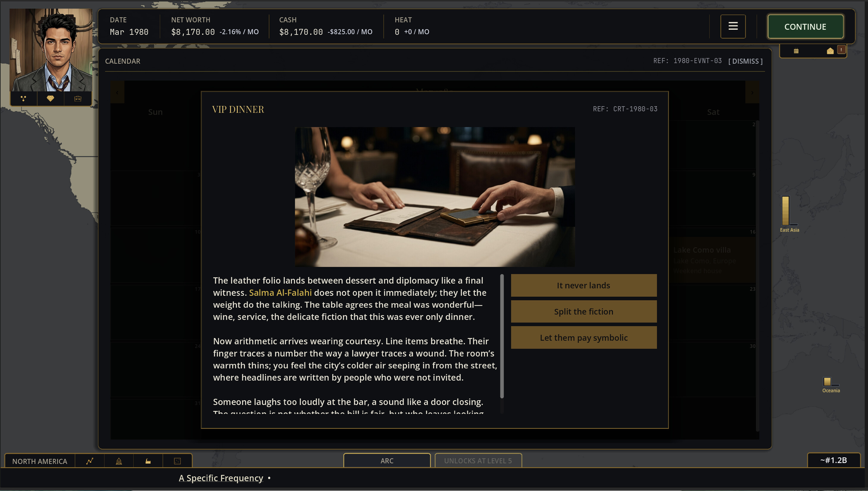Go to previous calendar month arrow
Image resolution: width=868 pixels, height=491 pixels.
pyautogui.click(x=117, y=92)
